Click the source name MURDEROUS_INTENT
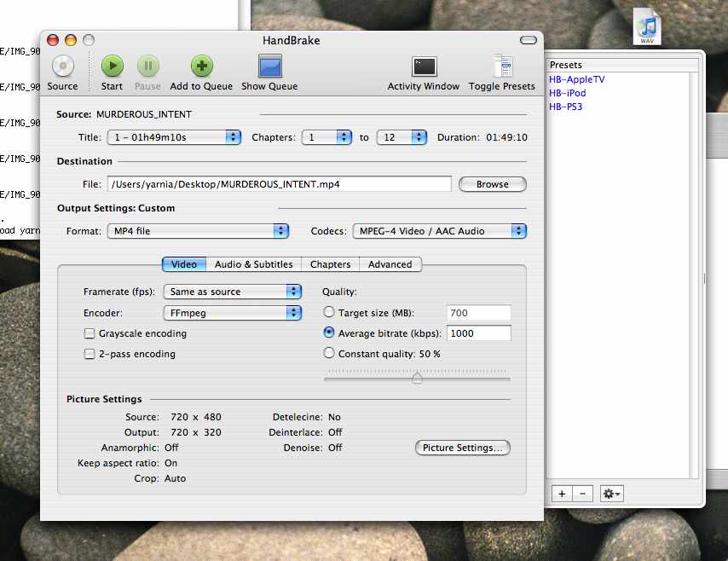 click(144, 114)
